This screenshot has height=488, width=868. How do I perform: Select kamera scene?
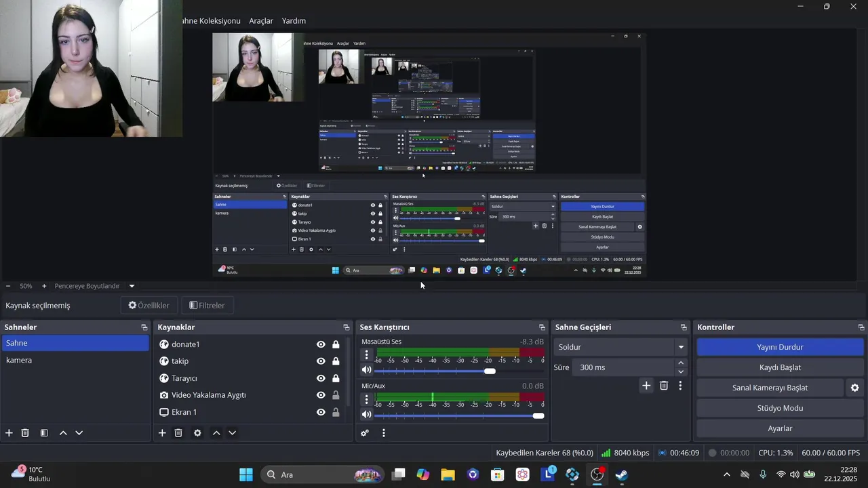(x=75, y=360)
